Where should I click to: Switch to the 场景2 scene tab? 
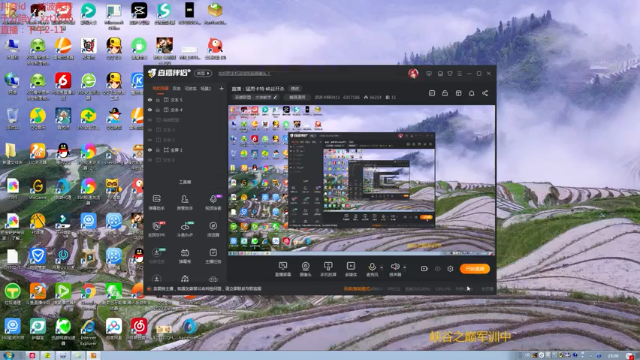click(206, 89)
